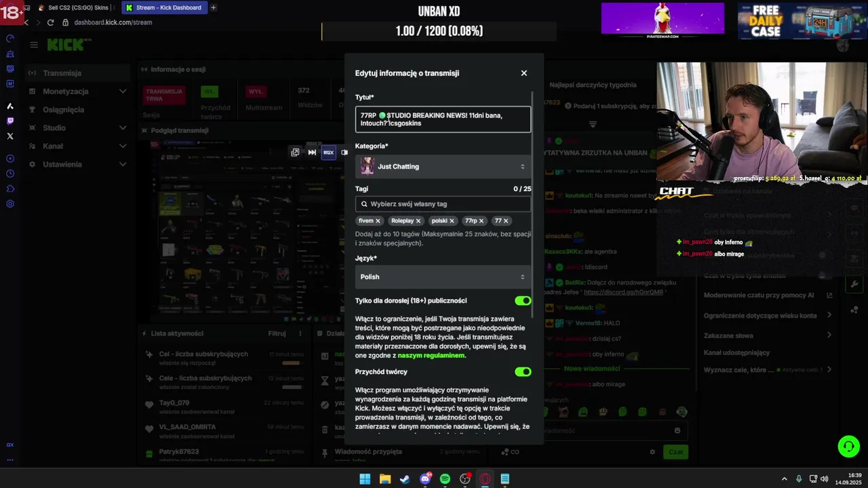Open the Windows Start menu
Viewport: 868px width, 488px height.
(x=365, y=479)
